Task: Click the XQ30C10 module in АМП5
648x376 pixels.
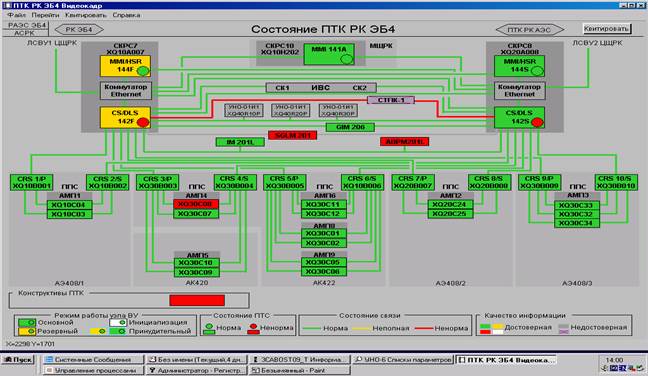Action: pos(196,263)
